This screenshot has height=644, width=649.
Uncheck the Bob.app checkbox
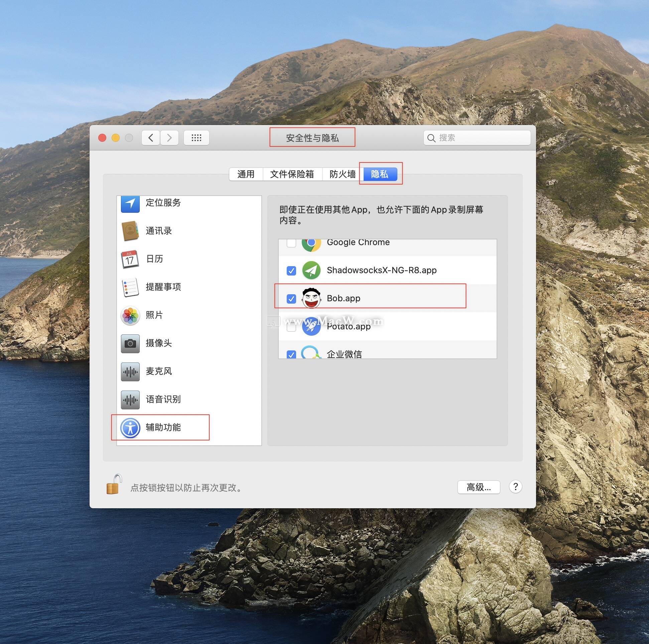291,299
